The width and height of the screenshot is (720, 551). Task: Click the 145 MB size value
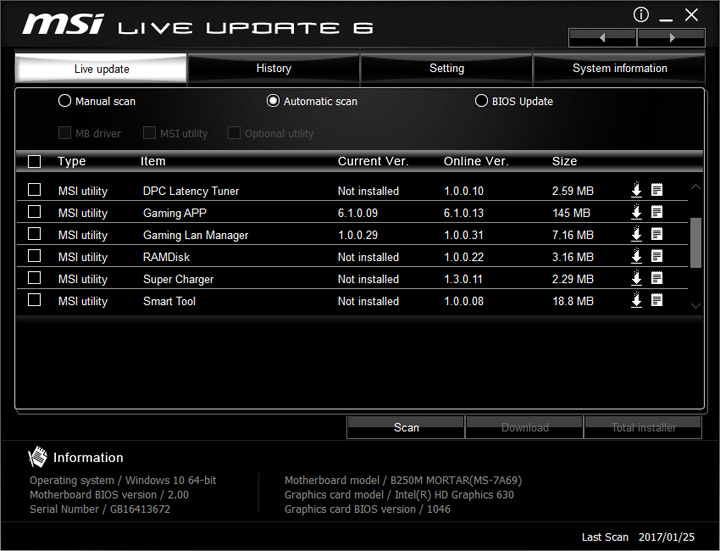pos(571,213)
